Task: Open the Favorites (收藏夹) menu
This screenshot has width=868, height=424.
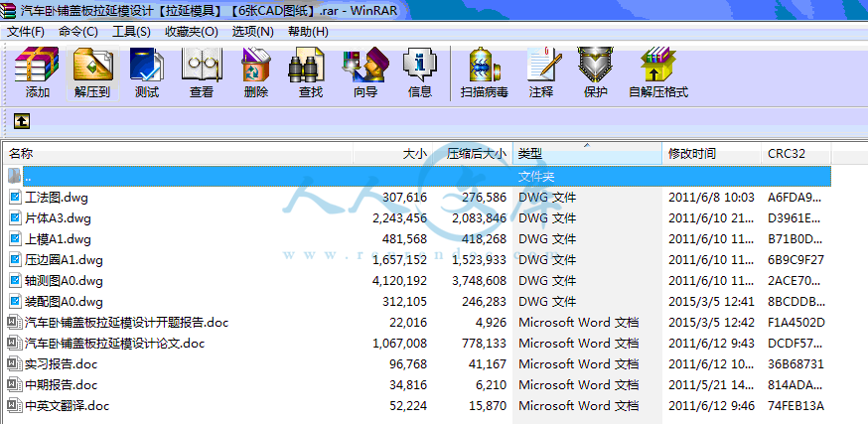Action: click(x=192, y=32)
